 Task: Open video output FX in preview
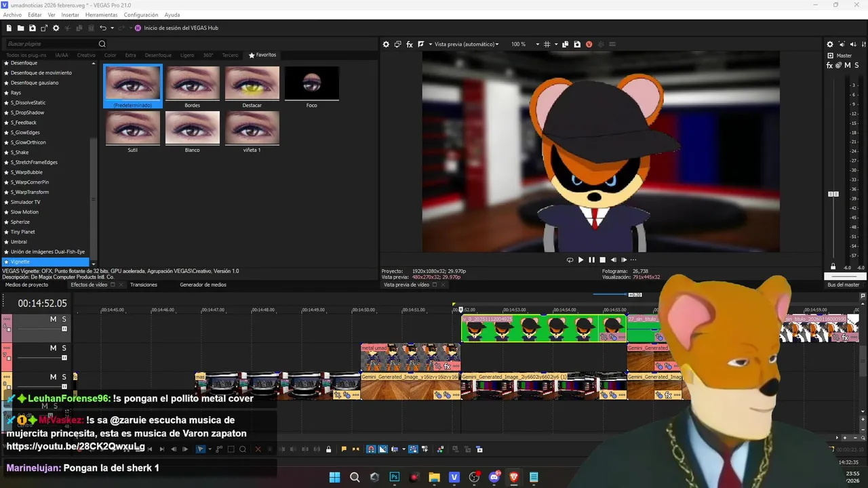coord(410,44)
